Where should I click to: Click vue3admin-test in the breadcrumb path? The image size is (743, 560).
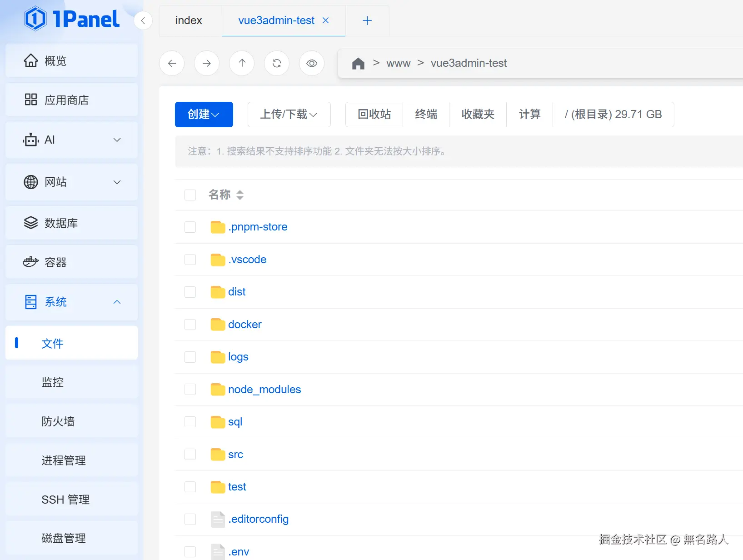(469, 63)
